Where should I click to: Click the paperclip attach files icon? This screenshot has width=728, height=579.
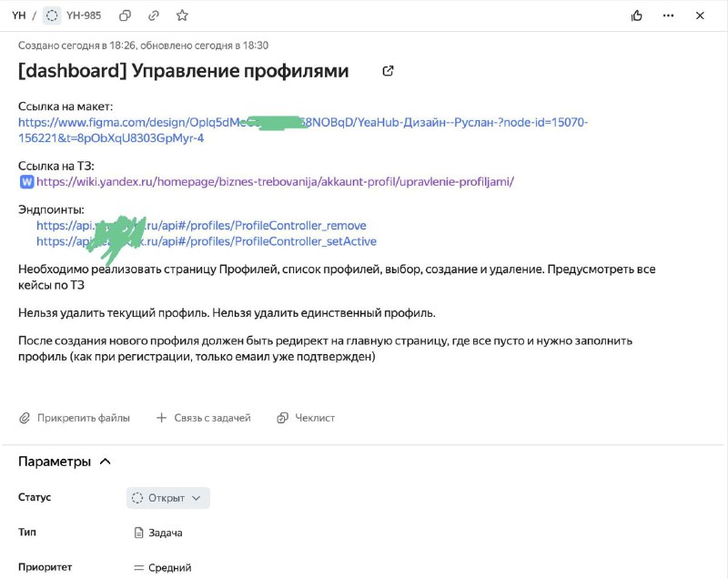pos(25,418)
